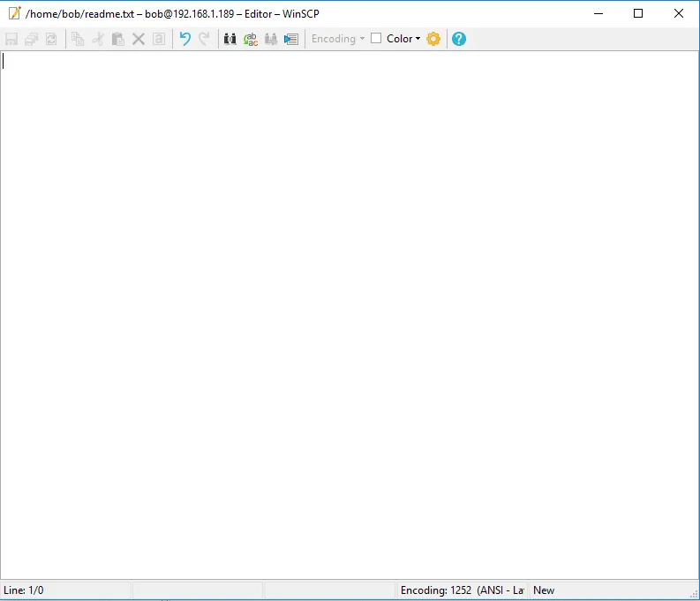The image size is (700, 601).
Task: Click the Color swatch box
Action: [x=376, y=38]
